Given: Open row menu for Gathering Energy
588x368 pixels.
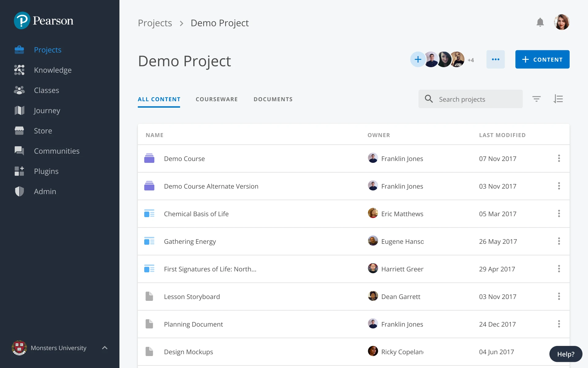Looking at the screenshot, I should [x=559, y=241].
